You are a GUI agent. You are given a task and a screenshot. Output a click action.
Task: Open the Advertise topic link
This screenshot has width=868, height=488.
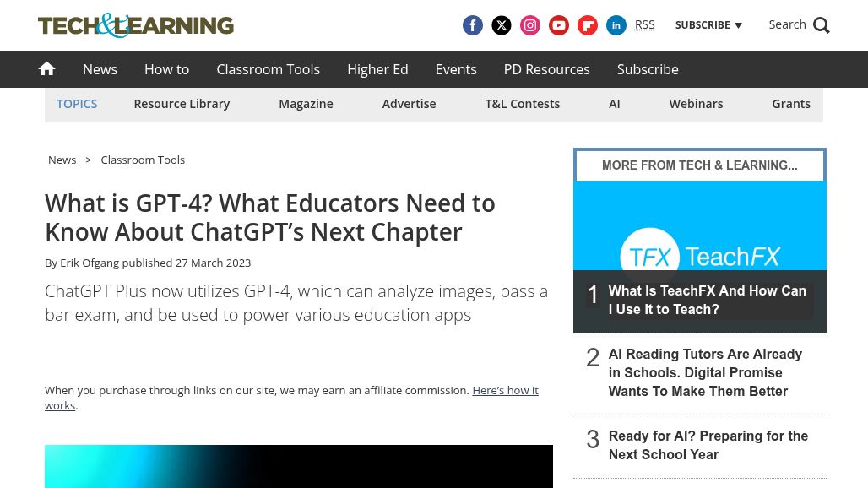tap(409, 104)
